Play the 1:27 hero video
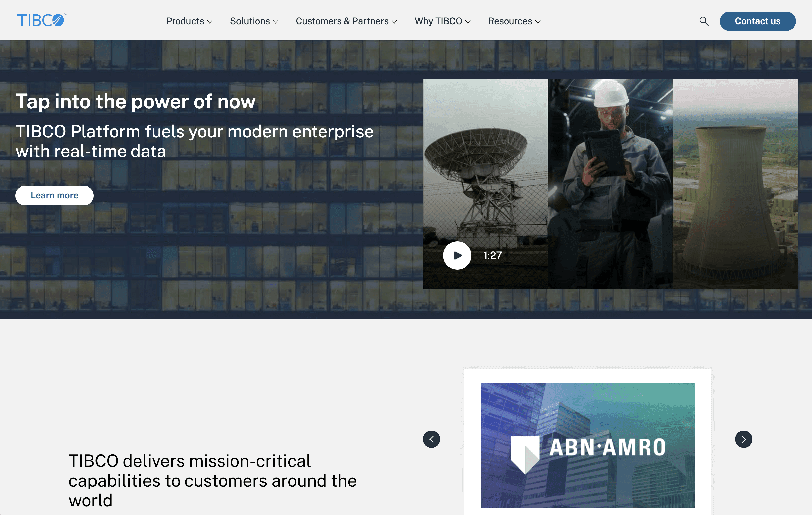This screenshot has width=812, height=515. point(457,255)
